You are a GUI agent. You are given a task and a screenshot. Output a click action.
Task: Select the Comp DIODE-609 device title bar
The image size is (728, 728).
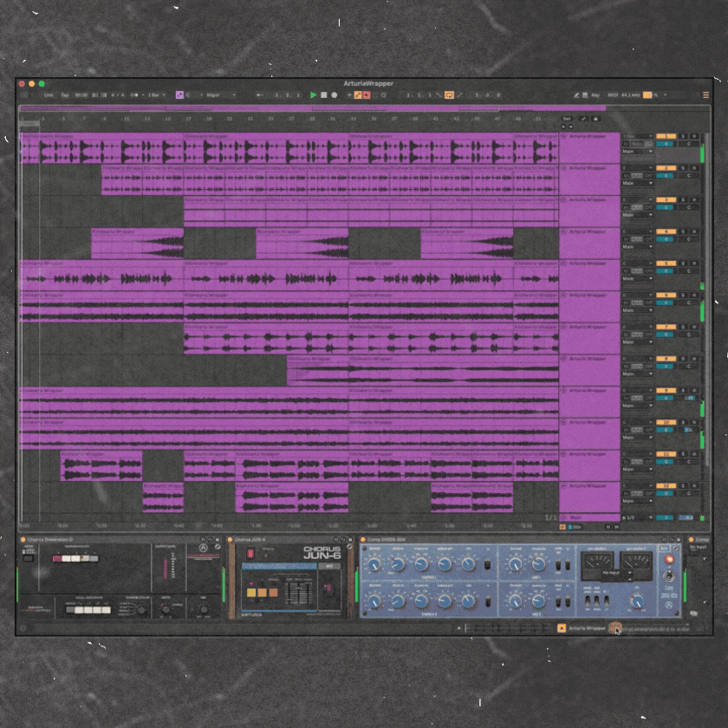pos(521,539)
